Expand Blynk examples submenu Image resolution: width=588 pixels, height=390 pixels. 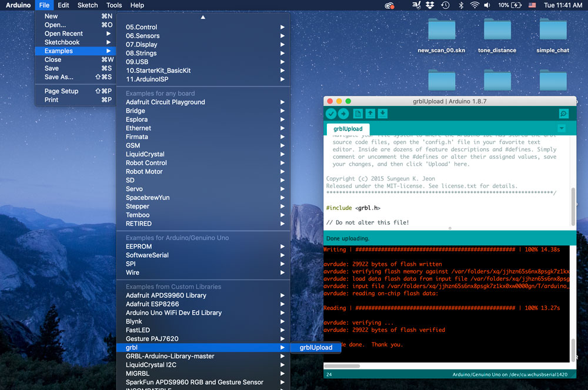pyautogui.click(x=203, y=321)
